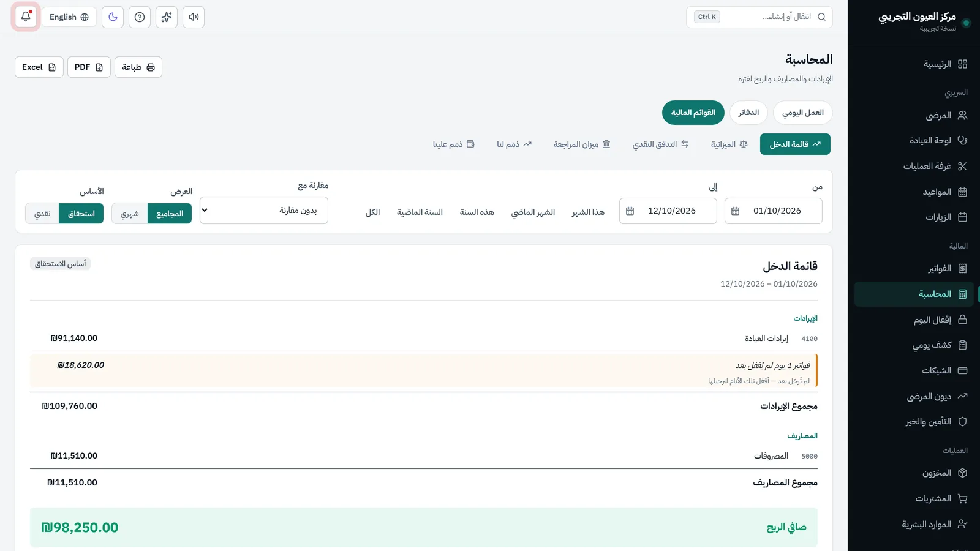Open لوحة العيادة in sidebar
Viewport: 980px width, 551px height.
pos(914,141)
